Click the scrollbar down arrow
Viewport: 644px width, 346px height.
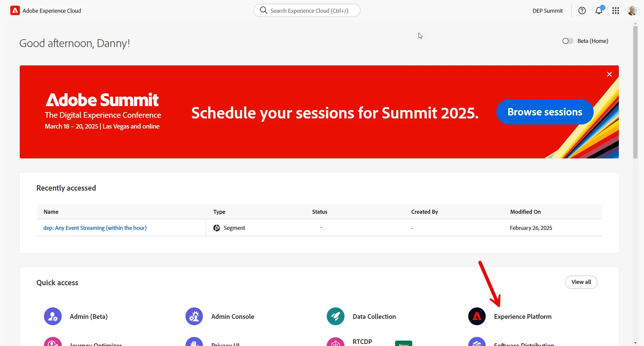pos(635,343)
